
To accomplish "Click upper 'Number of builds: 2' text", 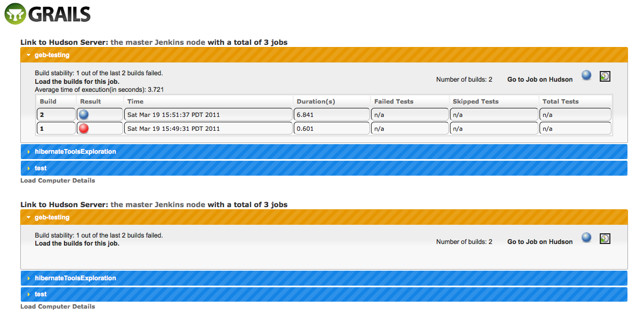I will click(x=464, y=80).
